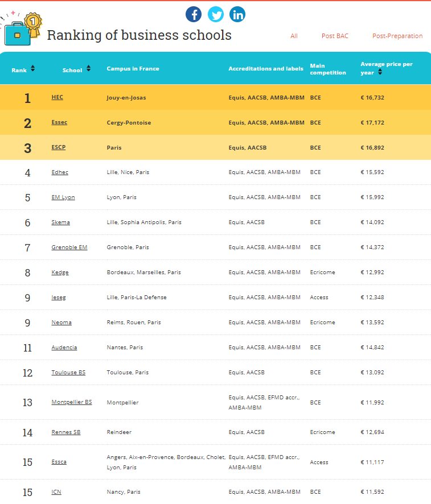The image size is (431, 504).
Task: Click rank number 1 in HEC row
Action: tap(28, 98)
